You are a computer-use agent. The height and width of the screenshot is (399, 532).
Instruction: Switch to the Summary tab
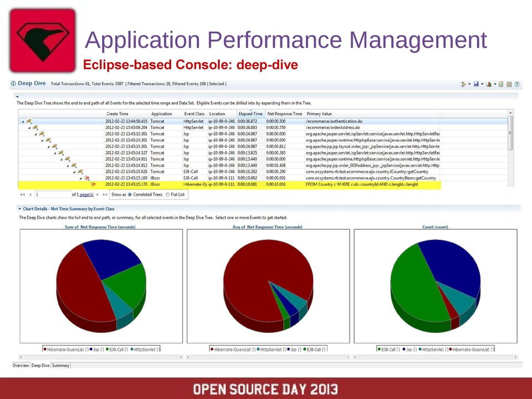(x=61, y=365)
